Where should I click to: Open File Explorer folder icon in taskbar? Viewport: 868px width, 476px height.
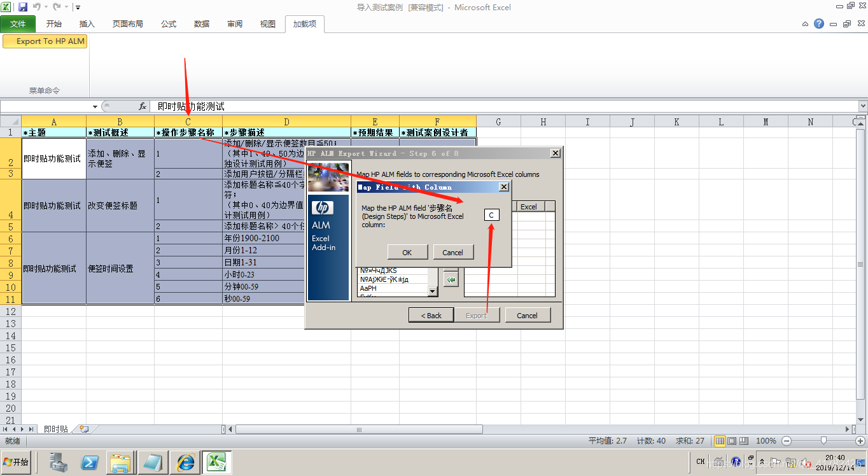pos(121,463)
